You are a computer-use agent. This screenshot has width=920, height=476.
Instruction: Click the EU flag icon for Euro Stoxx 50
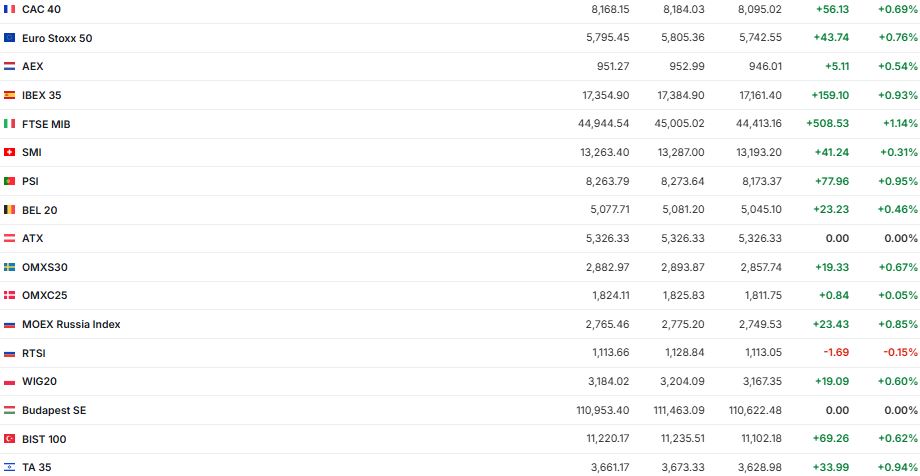(10, 38)
